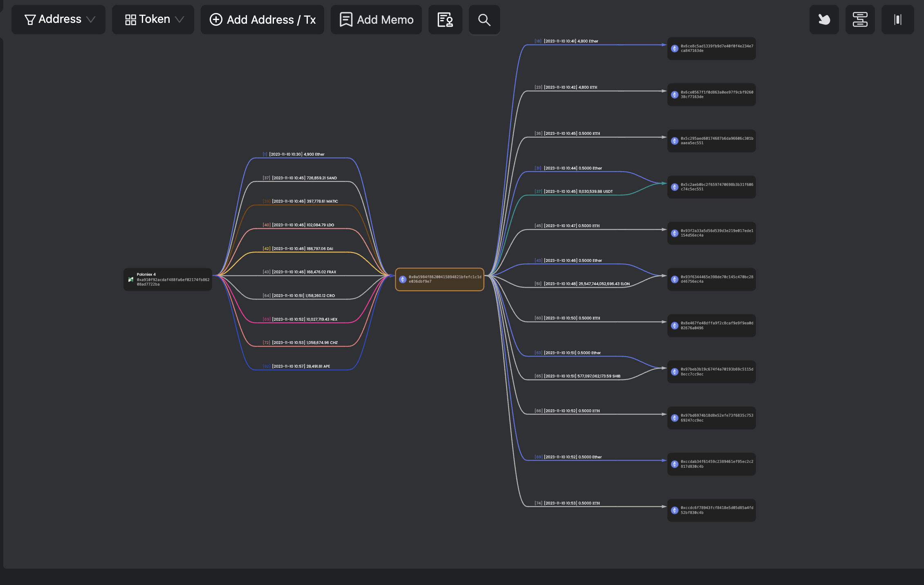Click the bird-shaped icon in top right
The height and width of the screenshot is (585, 924).
click(824, 20)
